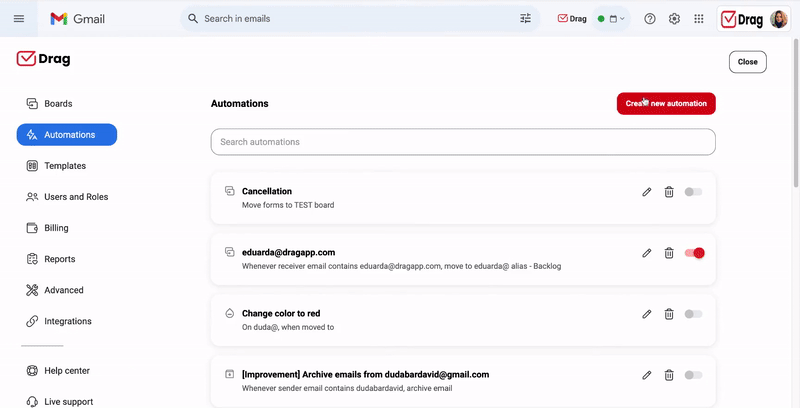800x408 pixels.
Task: Open Advanced settings in sidebar
Action: [x=55, y=290]
